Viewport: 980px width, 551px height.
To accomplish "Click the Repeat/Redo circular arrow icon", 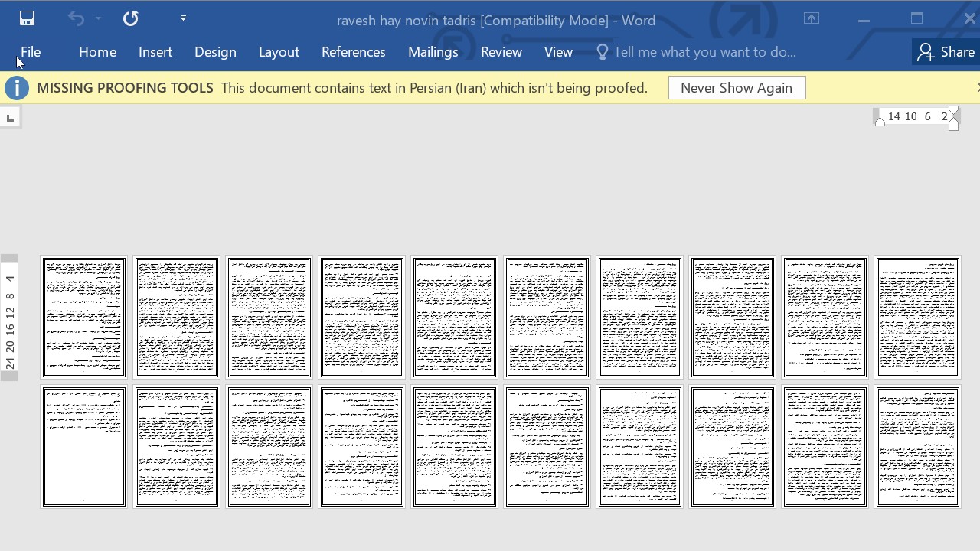I will click(x=131, y=18).
